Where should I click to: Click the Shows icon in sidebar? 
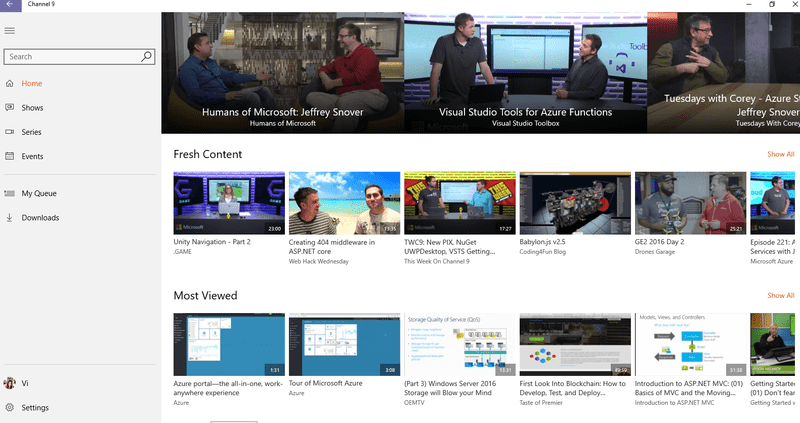click(10, 108)
